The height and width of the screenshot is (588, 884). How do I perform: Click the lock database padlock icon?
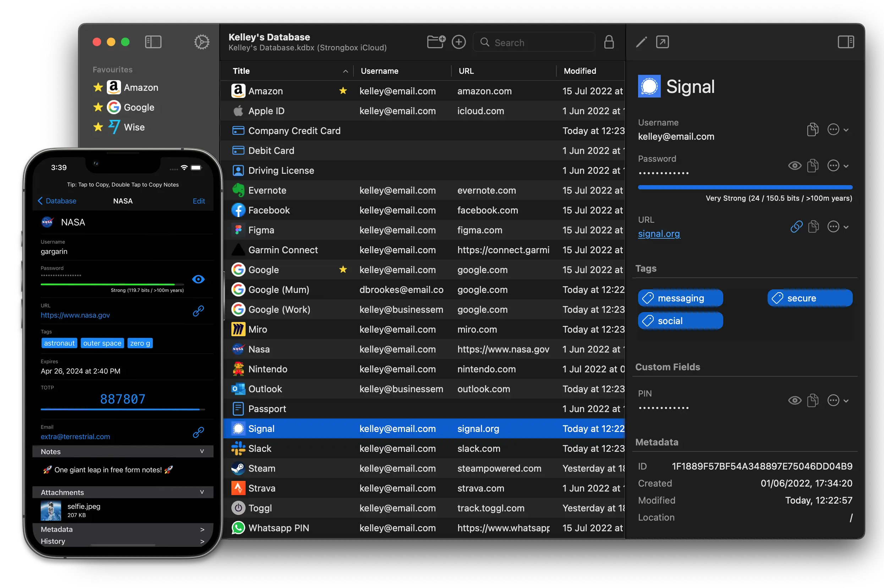(x=609, y=42)
